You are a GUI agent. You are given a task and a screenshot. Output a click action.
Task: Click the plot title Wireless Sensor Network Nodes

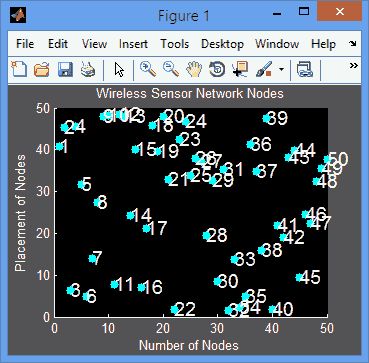click(190, 93)
